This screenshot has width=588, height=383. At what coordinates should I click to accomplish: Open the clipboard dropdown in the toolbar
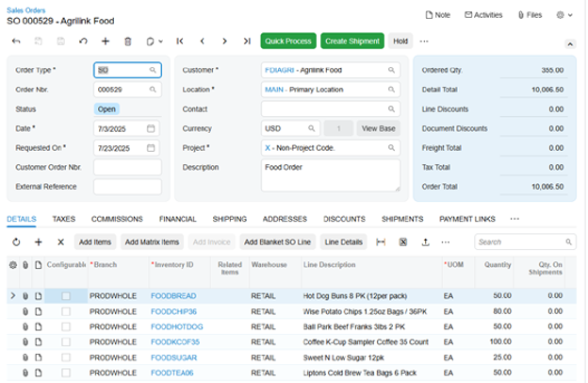pos(155,42)
